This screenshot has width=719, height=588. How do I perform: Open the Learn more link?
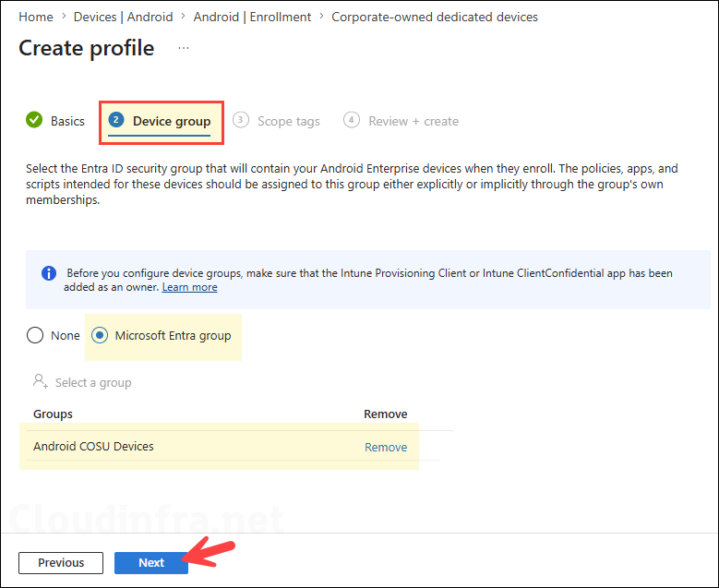coord(190,287)
